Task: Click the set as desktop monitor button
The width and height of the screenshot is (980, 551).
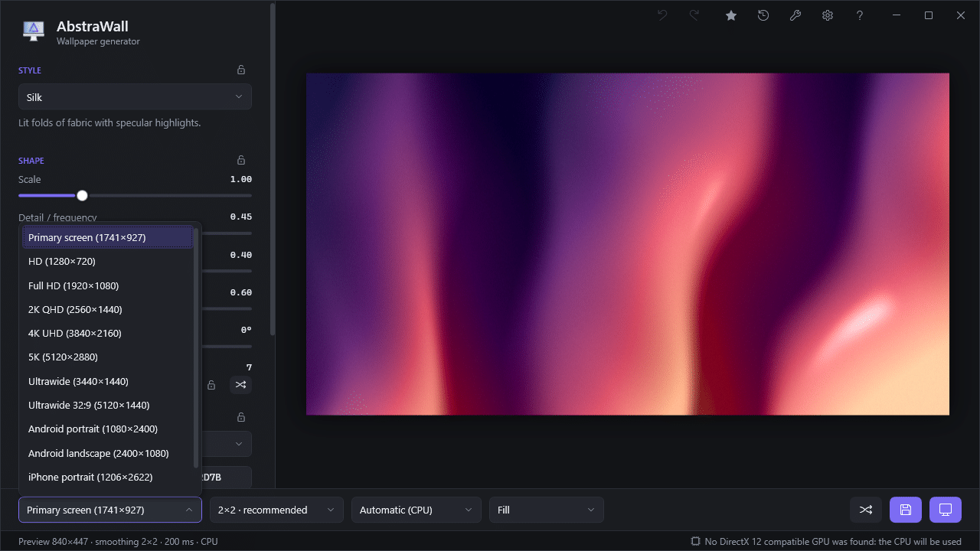Action: click(946, 510)
